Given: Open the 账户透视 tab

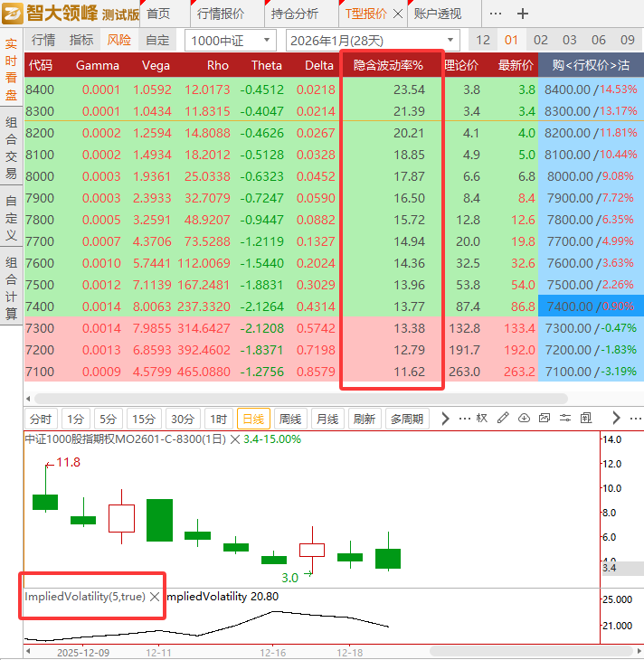Looking at the screenshot, I should coord(437,14).
